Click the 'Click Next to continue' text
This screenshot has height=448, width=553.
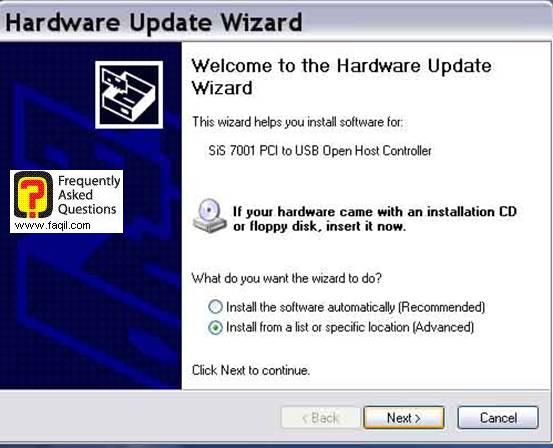(251, 370)
